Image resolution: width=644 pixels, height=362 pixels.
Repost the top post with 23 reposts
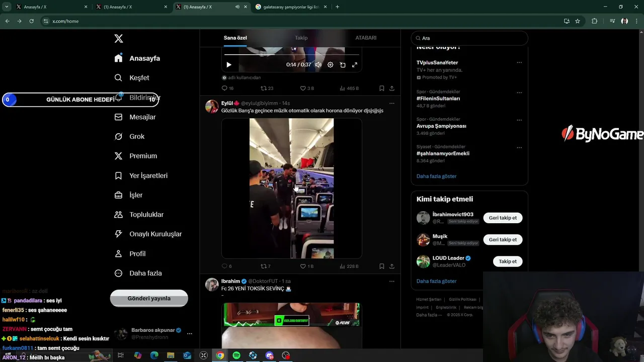click(267, 88)
